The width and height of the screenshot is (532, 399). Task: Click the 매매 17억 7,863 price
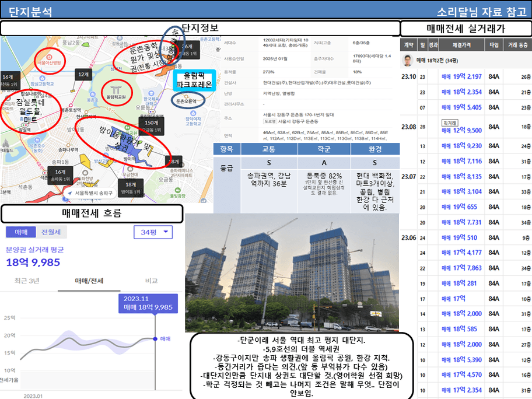pos(461,268)
